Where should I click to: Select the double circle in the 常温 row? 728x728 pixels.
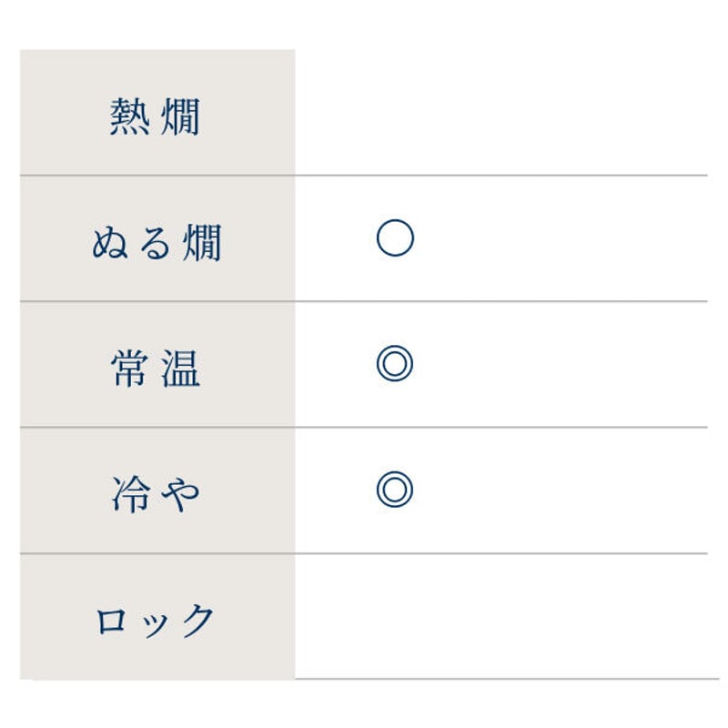[395, 363]
